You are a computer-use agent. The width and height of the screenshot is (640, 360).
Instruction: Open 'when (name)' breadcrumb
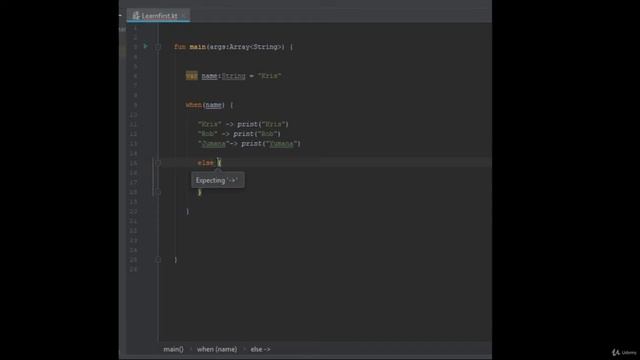tap(217, 349)
